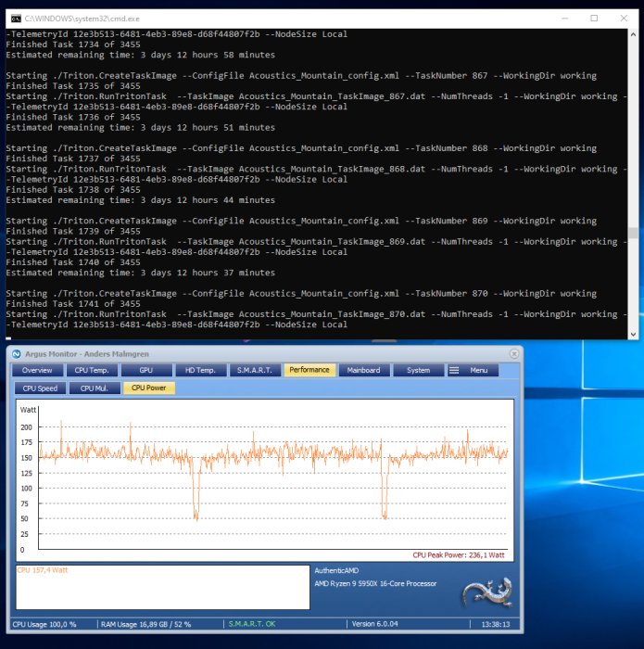Image resolution: width=644 pixels, height=649 pixels.
Task: Close the Argus Monitor window
Action: [514, 354]
